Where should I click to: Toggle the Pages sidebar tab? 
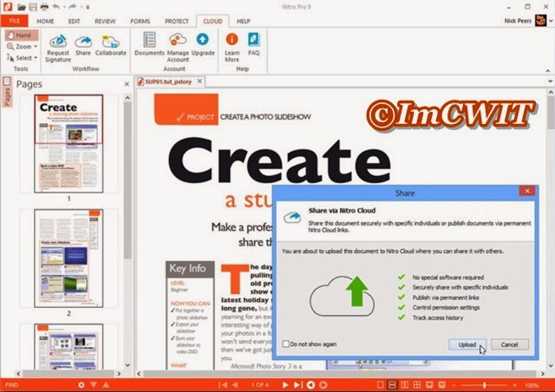click(7, 92)
